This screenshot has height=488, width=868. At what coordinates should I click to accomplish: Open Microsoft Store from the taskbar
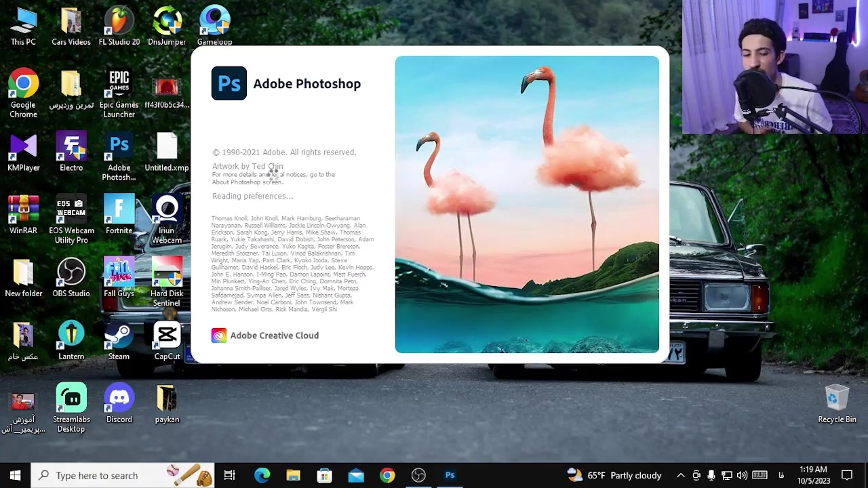[x=324, y=475]
